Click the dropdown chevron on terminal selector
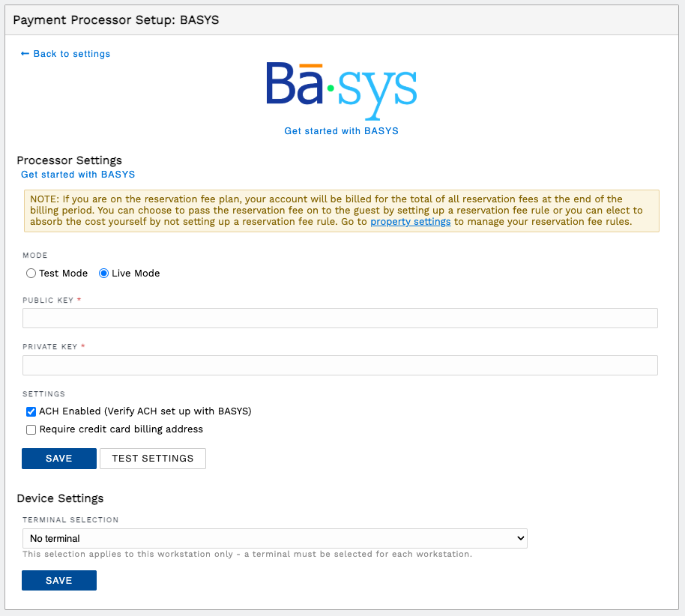 point(519,538)
